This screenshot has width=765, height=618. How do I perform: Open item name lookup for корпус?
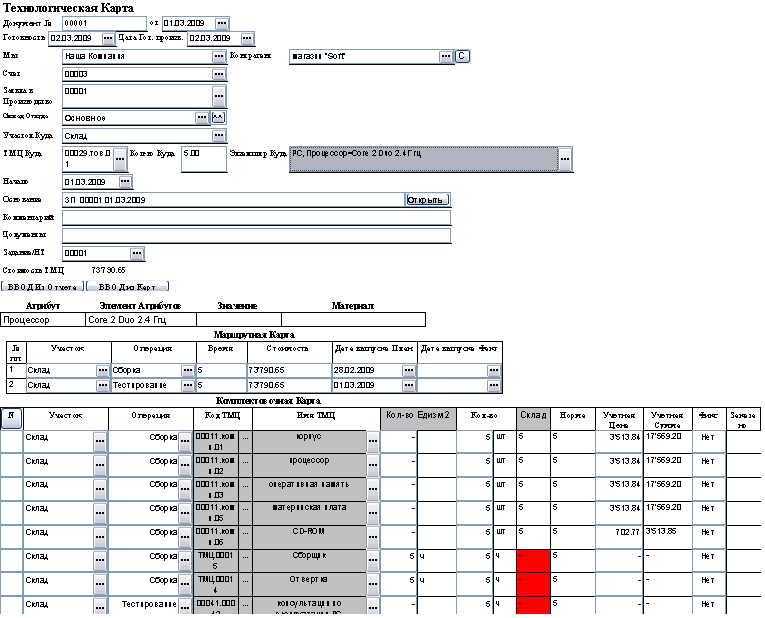(373, 441)
